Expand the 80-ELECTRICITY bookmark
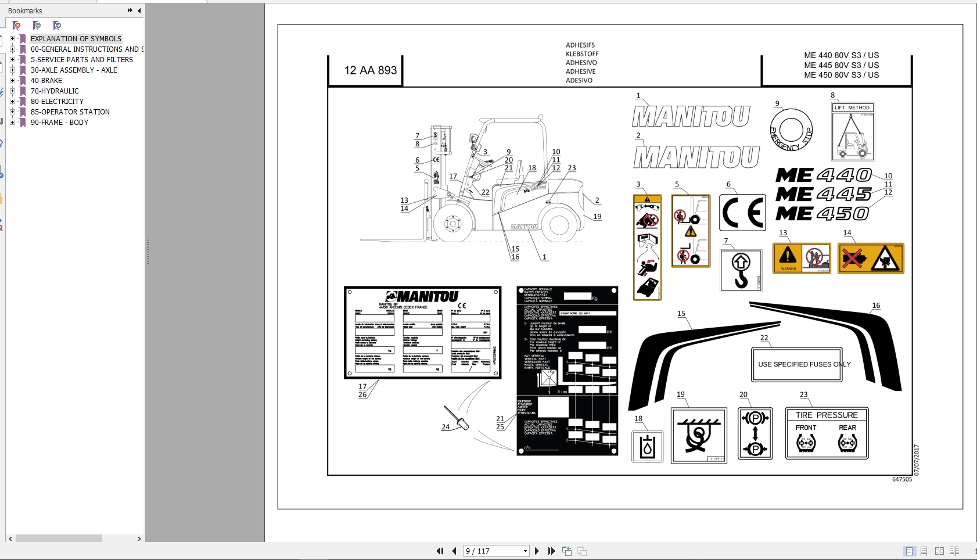Image resolution: width=977 pixels, height=560 pixels. 12,102
